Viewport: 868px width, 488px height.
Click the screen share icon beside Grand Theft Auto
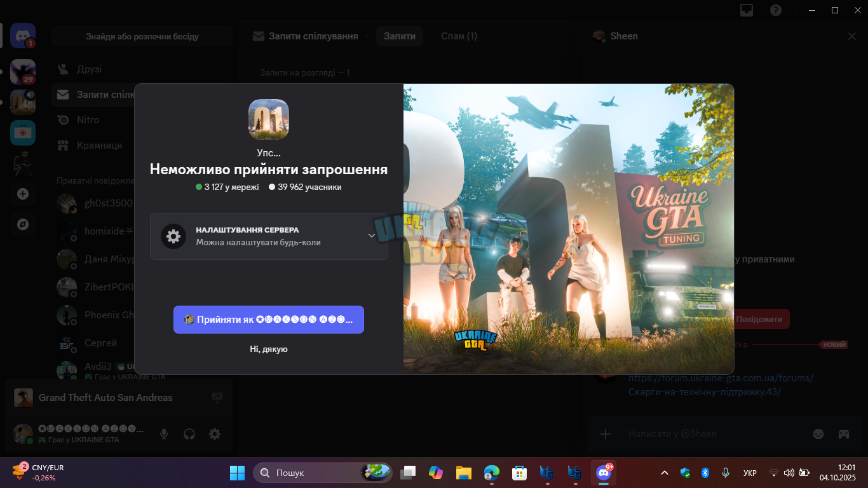(217, 398)
